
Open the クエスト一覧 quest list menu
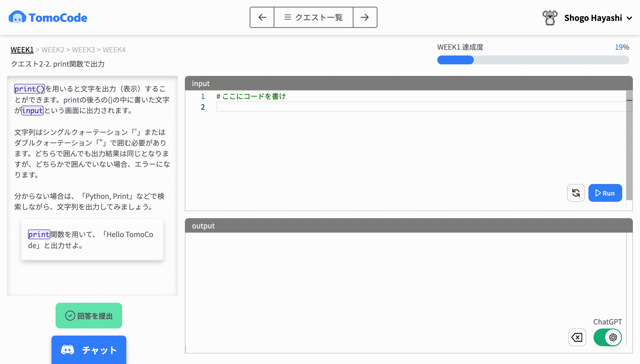pyautogui.click(x=313, y=17)
